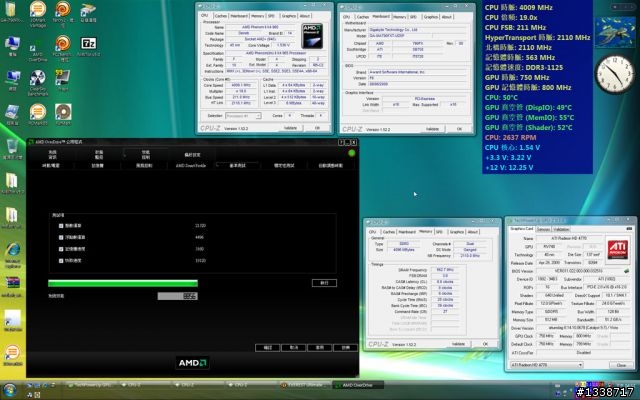Open the Internet Explorer desktop shortcut
Viewport: 640px width, 400px height.
point(13,255)
